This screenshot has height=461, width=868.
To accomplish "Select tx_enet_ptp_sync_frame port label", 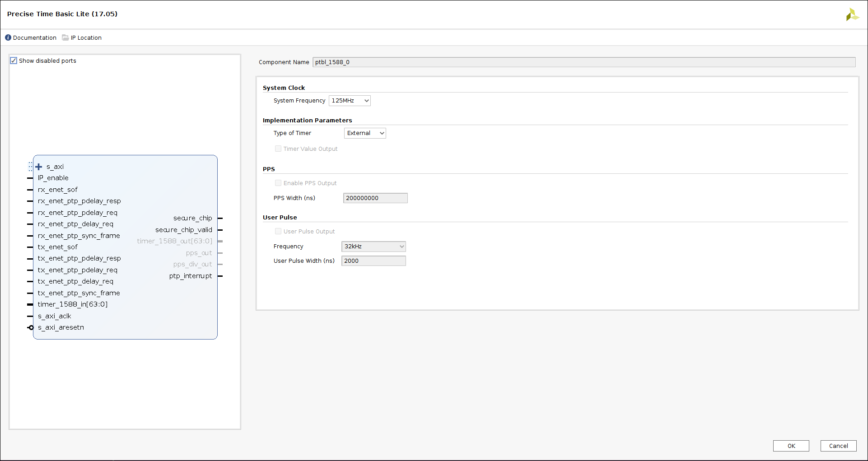I will point(79,293).
